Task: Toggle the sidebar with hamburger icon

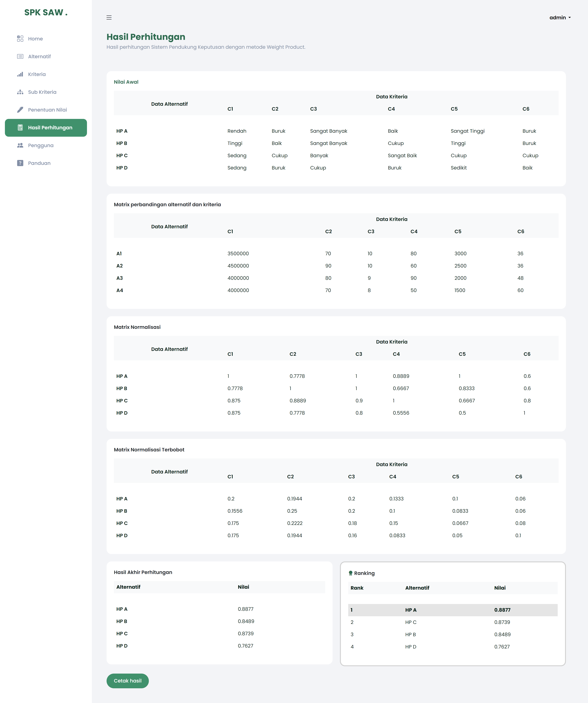Action: [109, 17]
